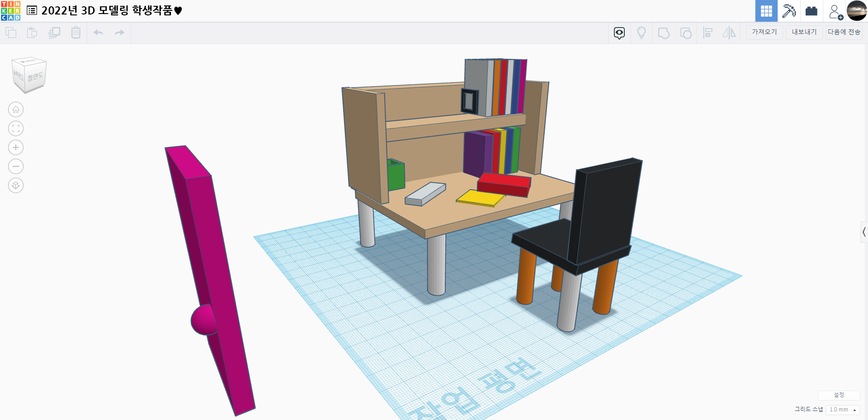This screenshot has width=868, height=420.
Task: Open the 그리드 스냅 1.0 mm dropdown
Action: (843, 410)
